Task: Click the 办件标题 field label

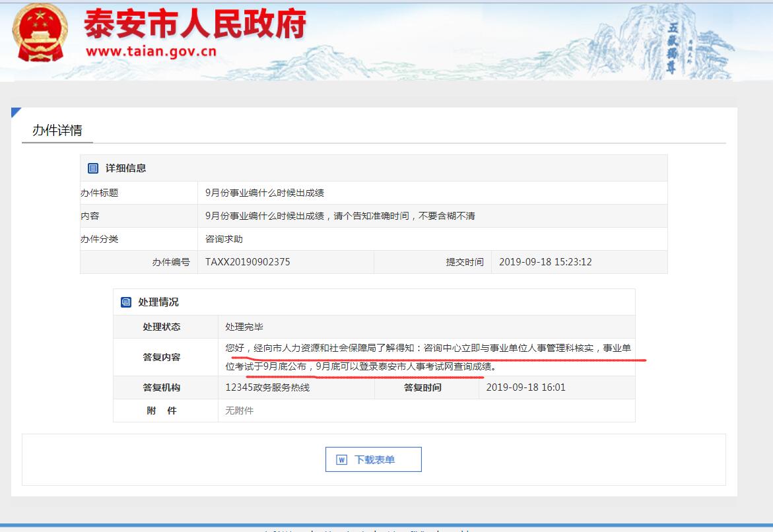Action: click(100, 193)
